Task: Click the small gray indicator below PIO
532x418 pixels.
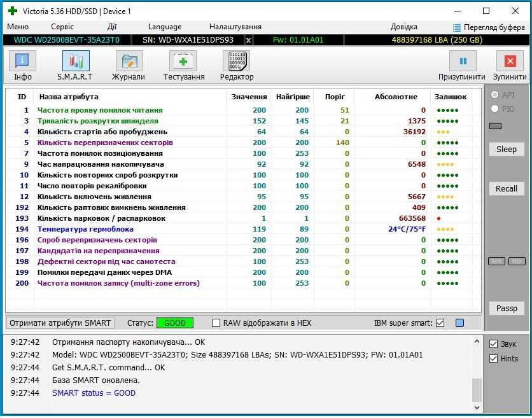Action: point(495,126)
